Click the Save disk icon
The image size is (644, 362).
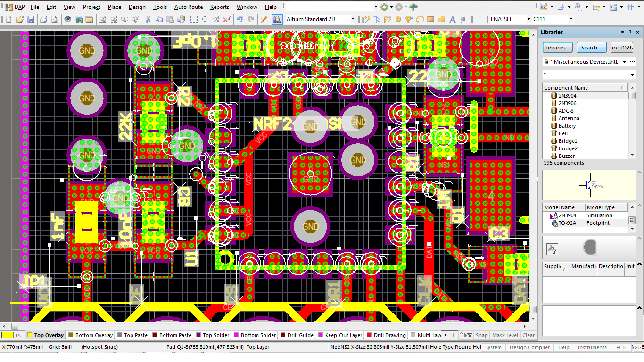pyautogui.click(x=31, y=19)
